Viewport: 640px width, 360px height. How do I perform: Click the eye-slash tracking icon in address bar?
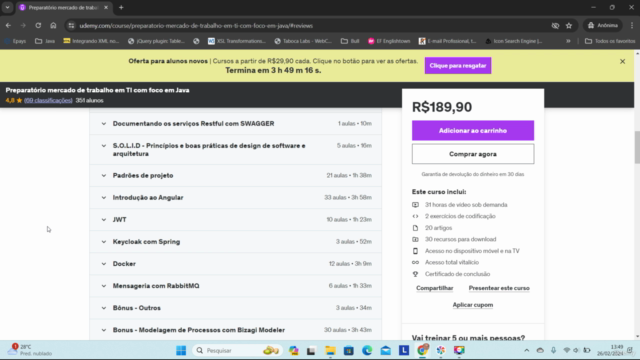(x=555, y=26)
